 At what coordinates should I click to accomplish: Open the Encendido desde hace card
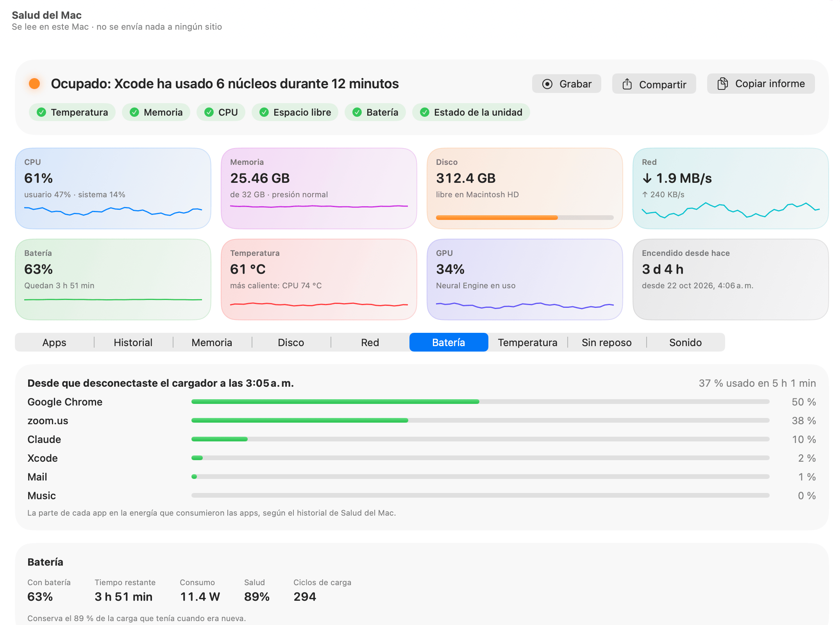[731, 279]
